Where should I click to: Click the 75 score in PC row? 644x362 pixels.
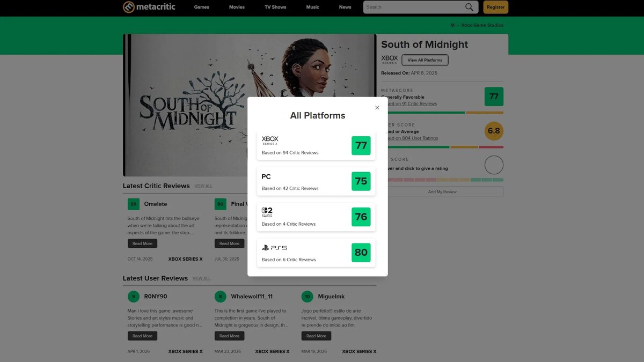click(361, 181)
